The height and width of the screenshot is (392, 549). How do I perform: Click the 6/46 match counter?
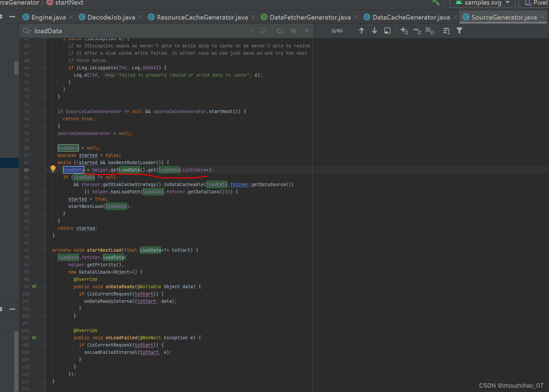pos(337,31)
